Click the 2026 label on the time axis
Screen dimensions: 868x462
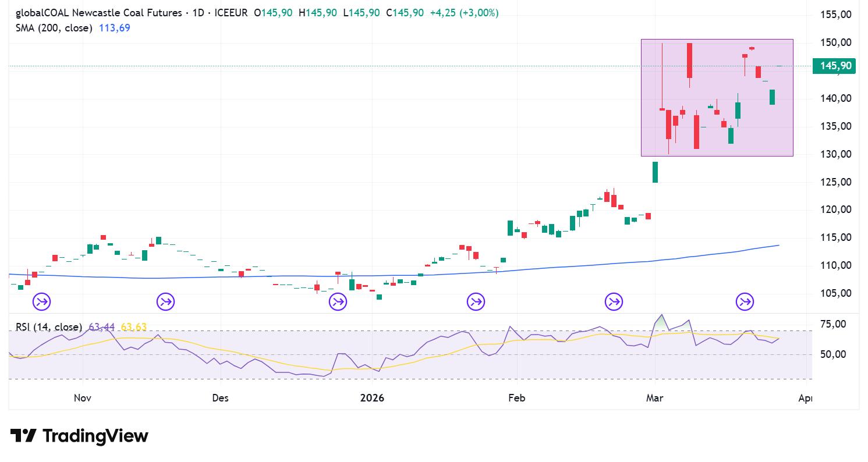(x=372, y=398)
